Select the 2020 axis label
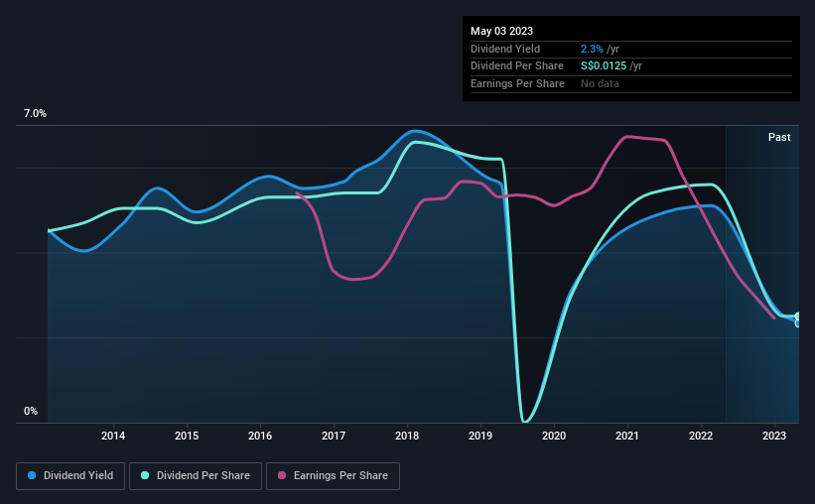The height and width of the screenshot is (504, 815). pyautogui.click(x=554, y=436)
